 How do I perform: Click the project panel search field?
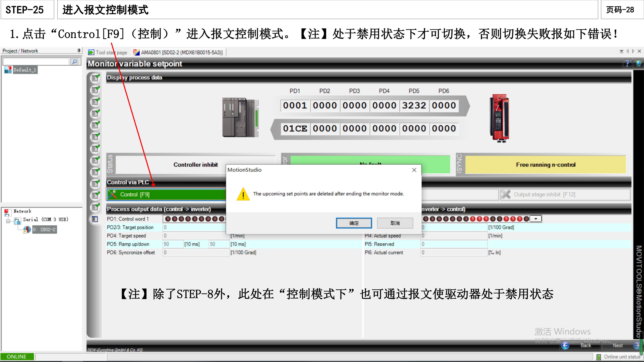(36, 62)
